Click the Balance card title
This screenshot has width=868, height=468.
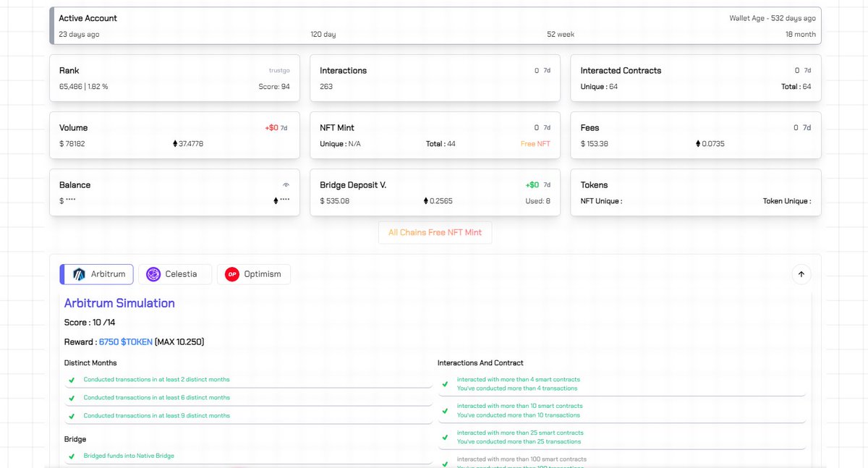75,185
